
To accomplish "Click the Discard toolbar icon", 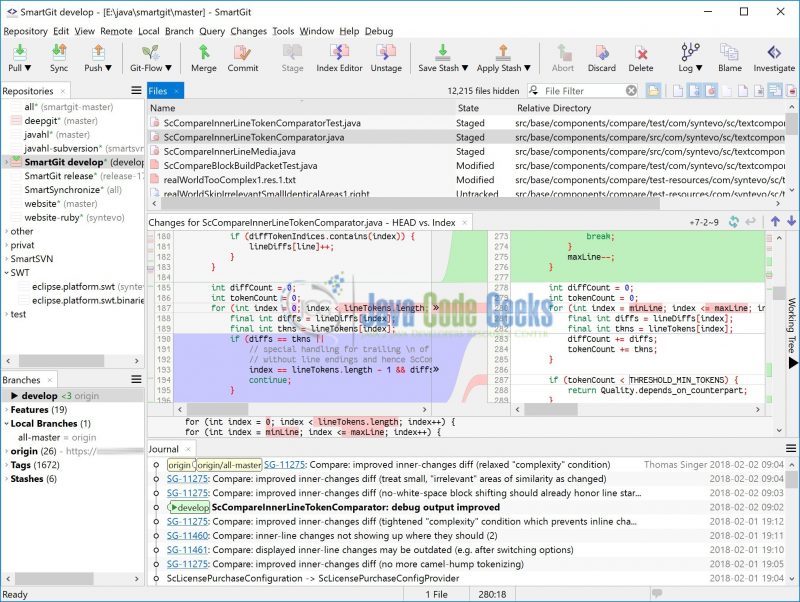I will [x=602, y=53].
